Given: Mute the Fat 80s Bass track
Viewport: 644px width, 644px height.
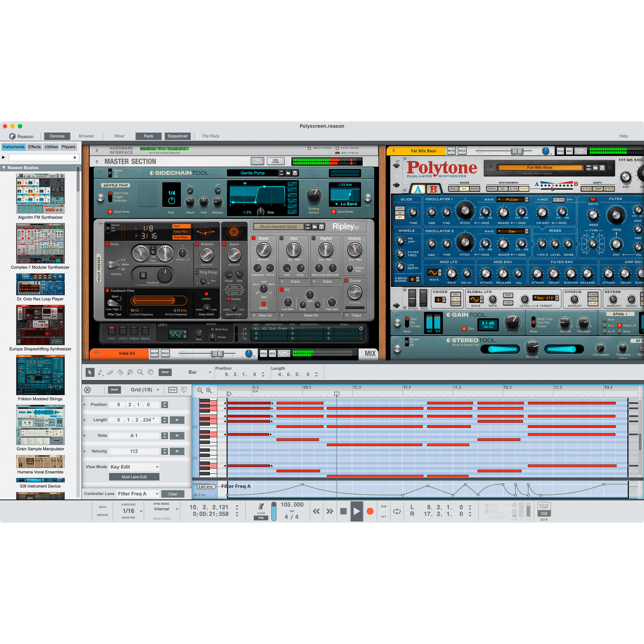Looking at the screenshot, I should [x=451, y=151].
